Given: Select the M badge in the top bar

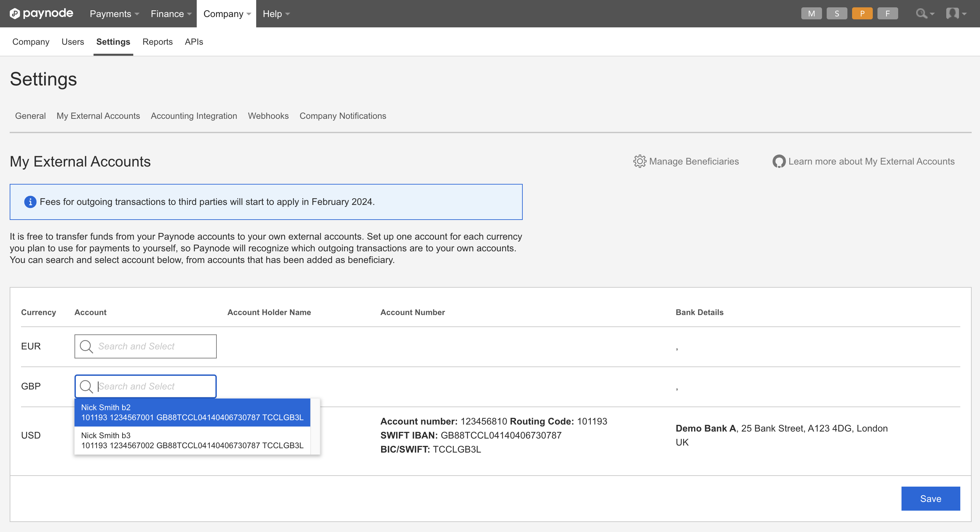Looking at the screenshot, I should (811, 14).
